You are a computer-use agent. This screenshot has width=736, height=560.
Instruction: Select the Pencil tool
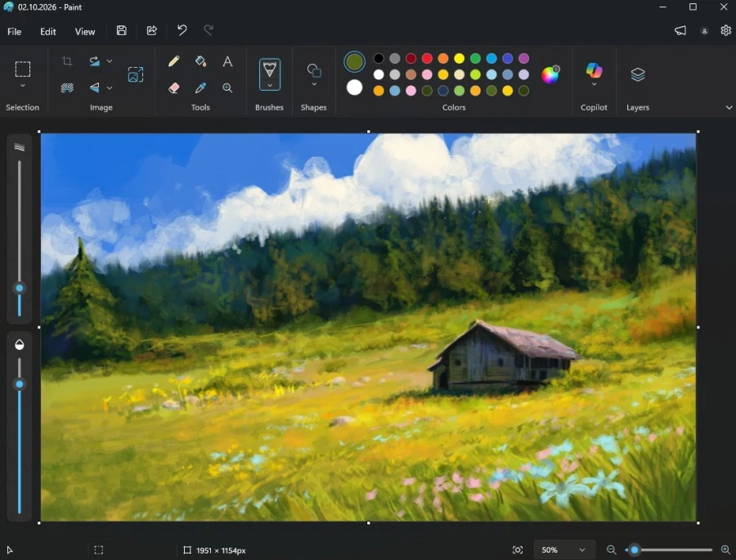click(173, 61)
